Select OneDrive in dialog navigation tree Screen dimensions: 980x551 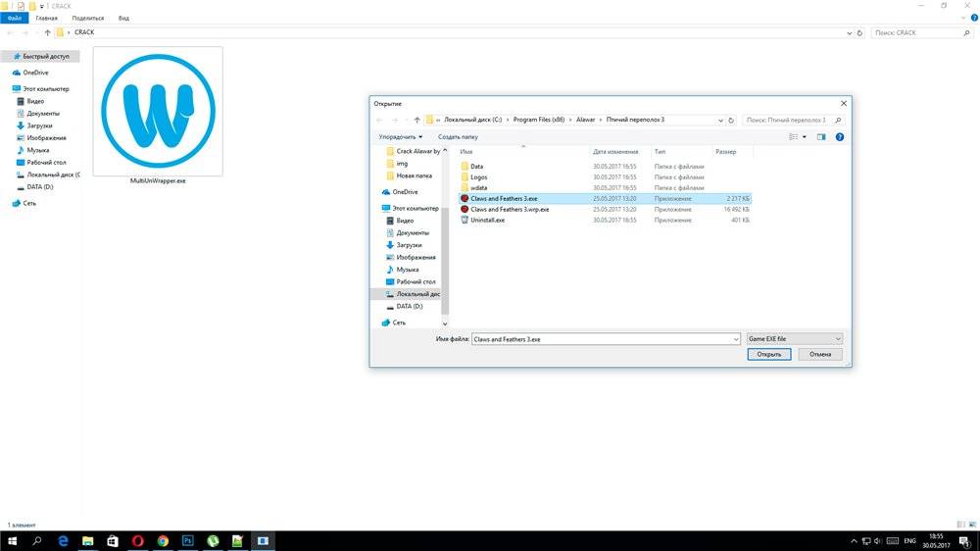pos(405,192)
